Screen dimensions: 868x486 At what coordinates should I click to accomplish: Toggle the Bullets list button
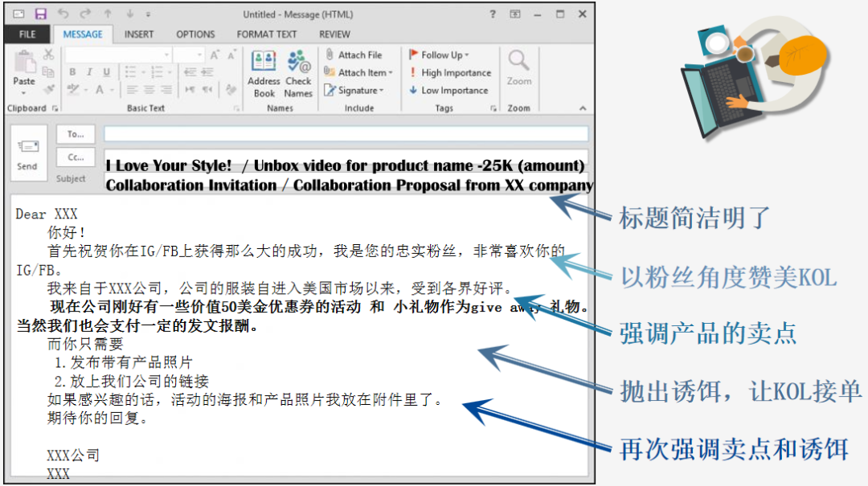131,72
